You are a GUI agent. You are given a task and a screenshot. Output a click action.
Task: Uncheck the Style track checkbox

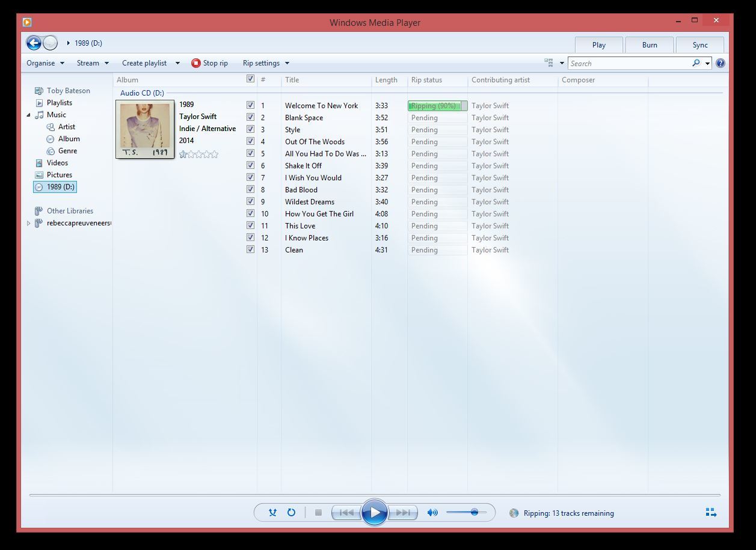tap(250, 129)
